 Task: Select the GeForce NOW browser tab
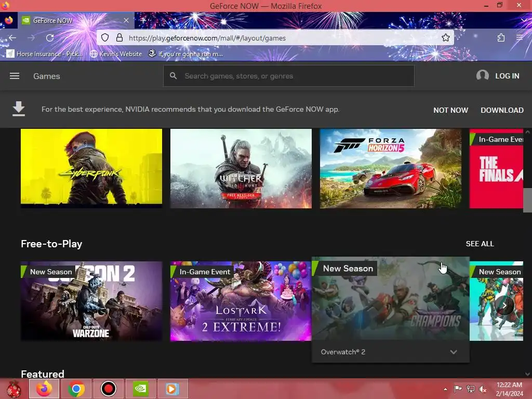[x=76, y=20]
